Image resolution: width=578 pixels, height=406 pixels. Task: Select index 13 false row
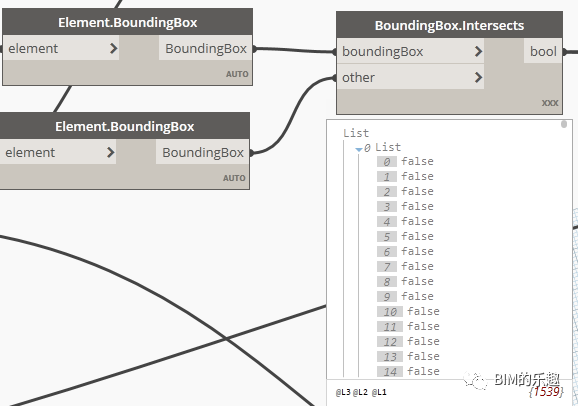pos(408,357)
